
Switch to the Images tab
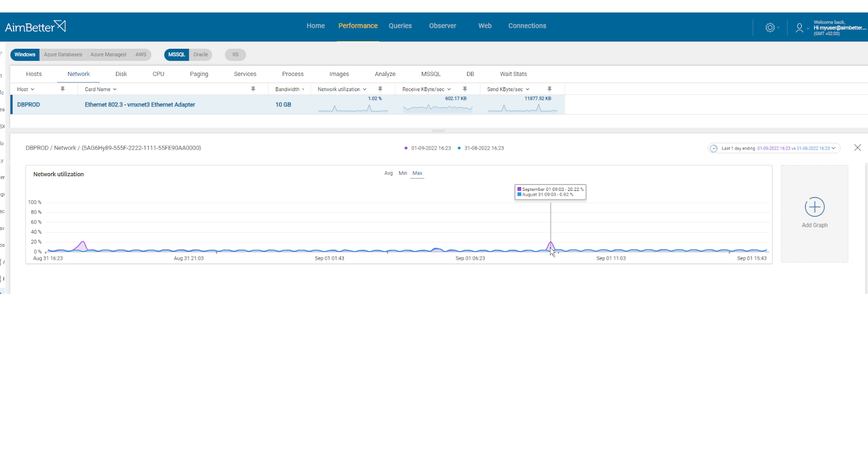click(339, 74)
